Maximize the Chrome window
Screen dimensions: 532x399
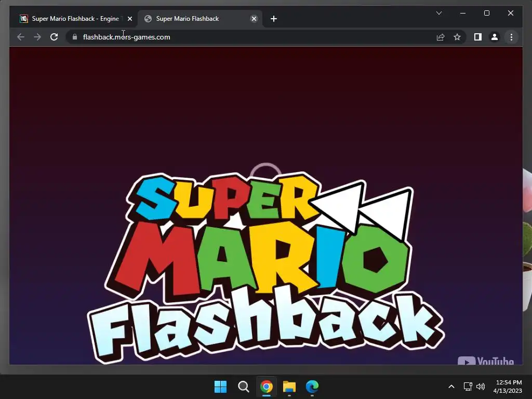[486, 13]
